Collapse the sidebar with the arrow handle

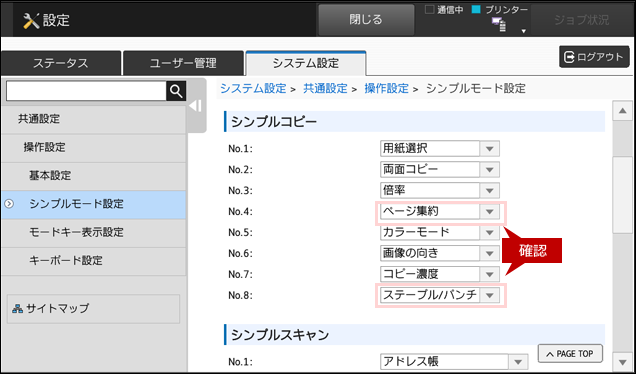tap(196, 106)
